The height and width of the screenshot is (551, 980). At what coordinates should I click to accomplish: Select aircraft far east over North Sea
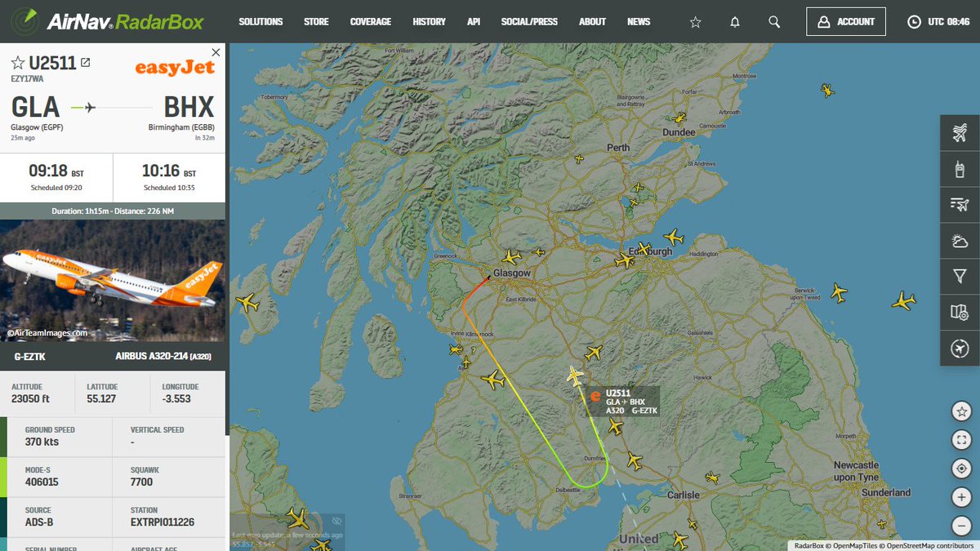pos(903,301)
